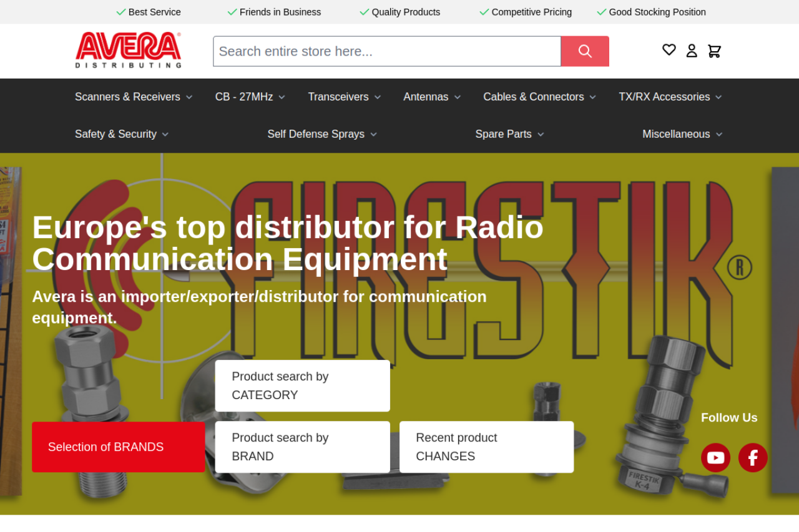Expand the CB - 27MHz dropdown
The width and height of the screenshot is (799, 532).
point(250,97)
